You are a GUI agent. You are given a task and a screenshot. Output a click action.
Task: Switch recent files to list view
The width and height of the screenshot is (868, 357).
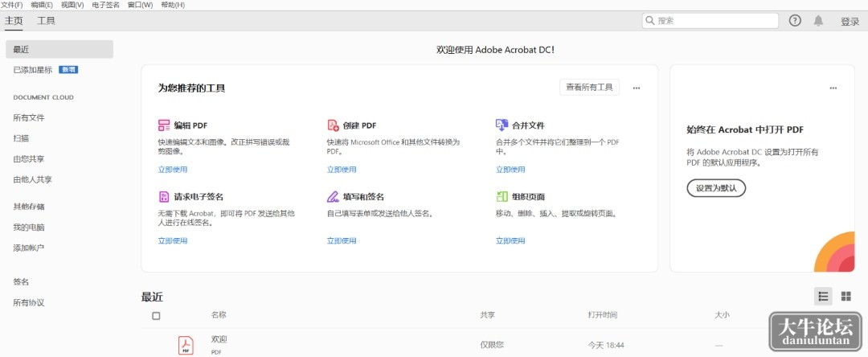(x=823, y=296)
